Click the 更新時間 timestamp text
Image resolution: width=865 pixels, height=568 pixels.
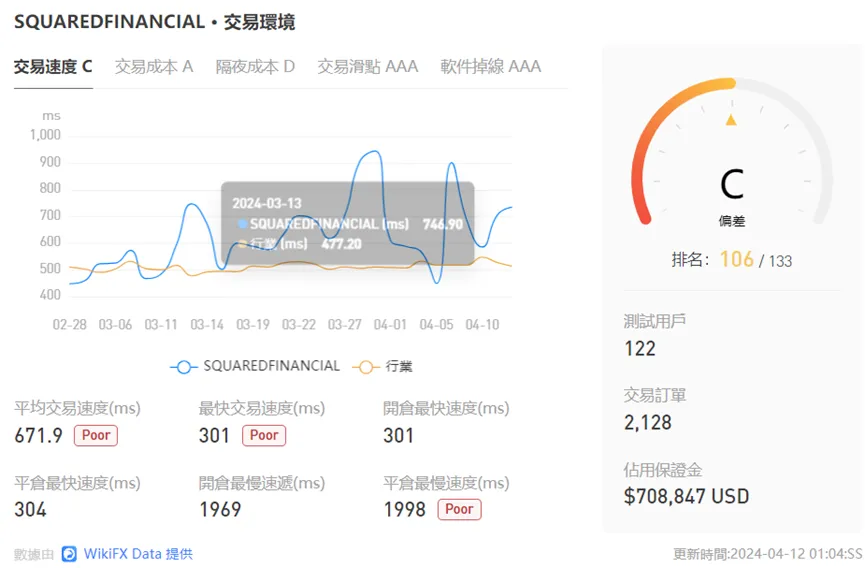coord(767,554)
